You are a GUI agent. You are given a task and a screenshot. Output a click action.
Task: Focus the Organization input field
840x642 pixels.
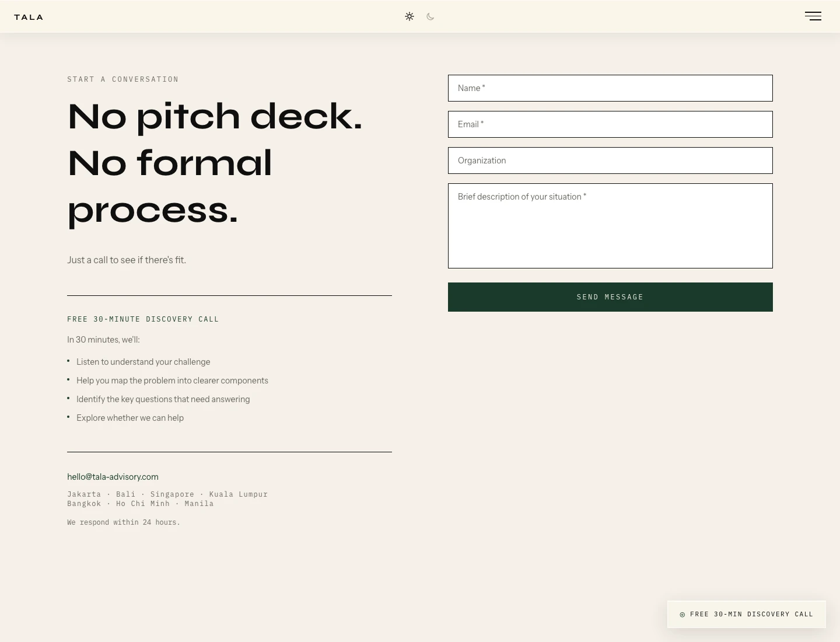[610, 160]
